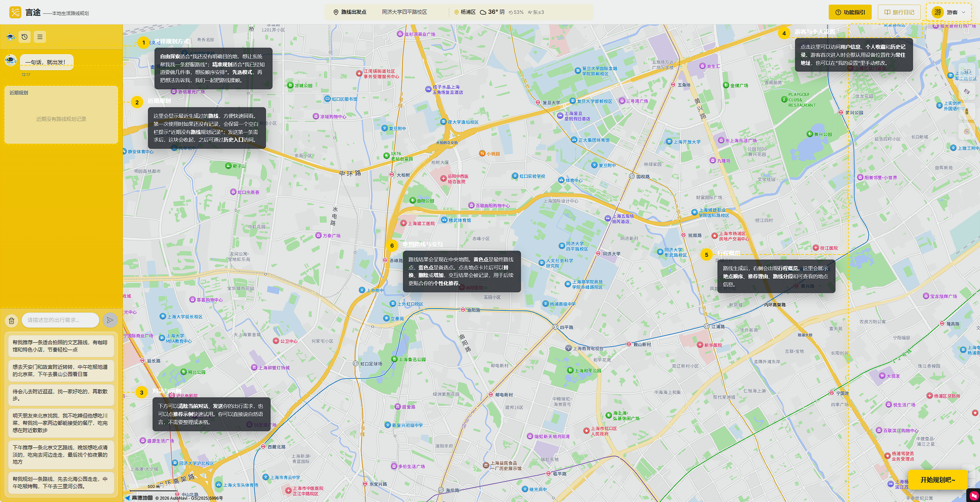Click the 同济大学 metro station marker

[x=598, y=254]
